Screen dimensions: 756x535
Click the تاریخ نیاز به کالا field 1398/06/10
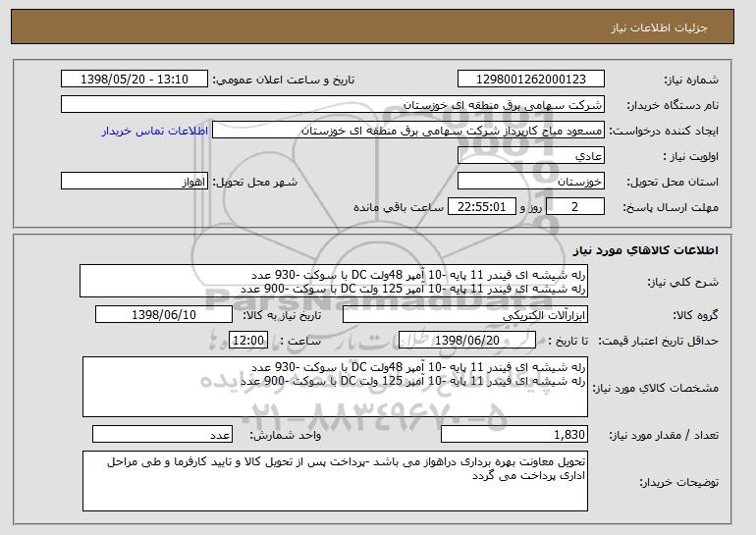tap(164, 315)
